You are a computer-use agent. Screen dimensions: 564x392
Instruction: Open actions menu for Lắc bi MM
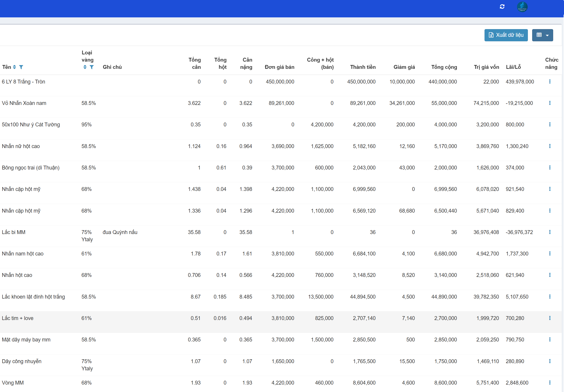tap(550, 232)
